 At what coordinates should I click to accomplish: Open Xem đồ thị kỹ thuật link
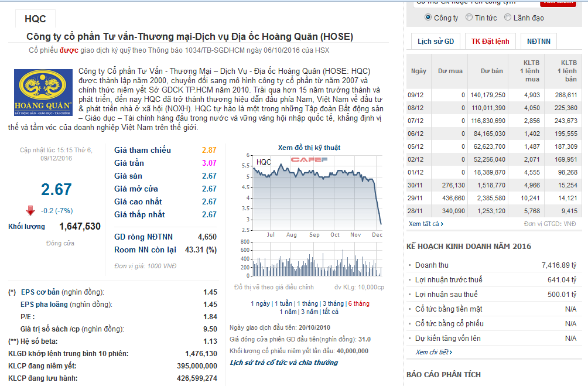coord(309,148)
